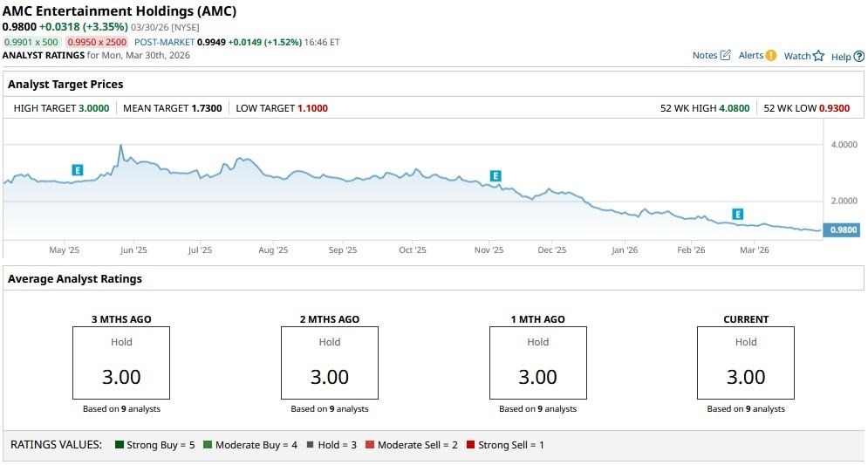Image resolution: width=868 pixels, height=465 pixels.
Task: Click the 52 WK LOW 0.9300 value
Action: (834, 108)
